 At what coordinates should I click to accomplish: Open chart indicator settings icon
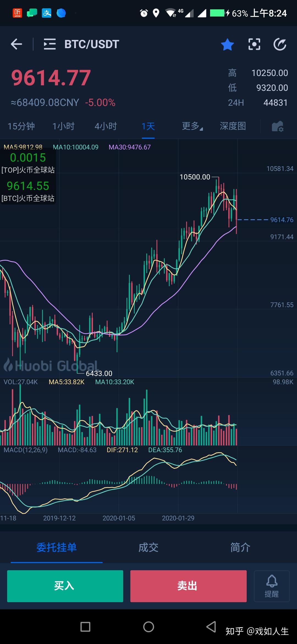(x=277, y=126)
